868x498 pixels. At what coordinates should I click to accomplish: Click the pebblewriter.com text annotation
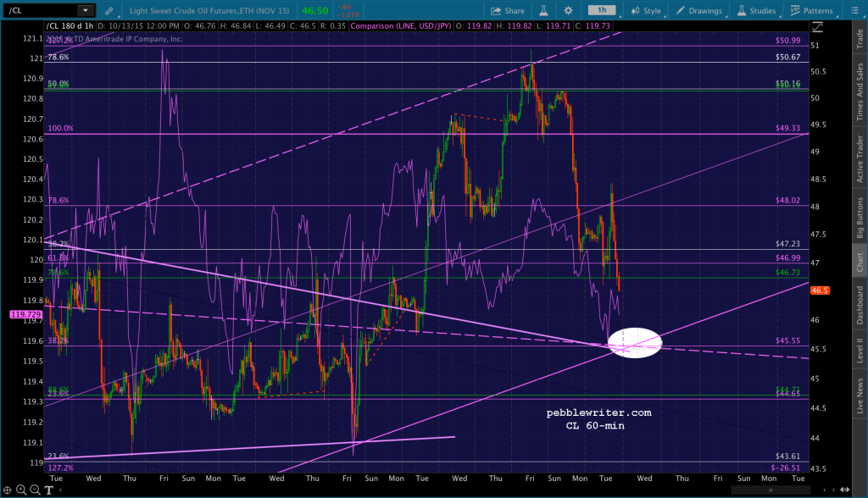coord(599,412)
